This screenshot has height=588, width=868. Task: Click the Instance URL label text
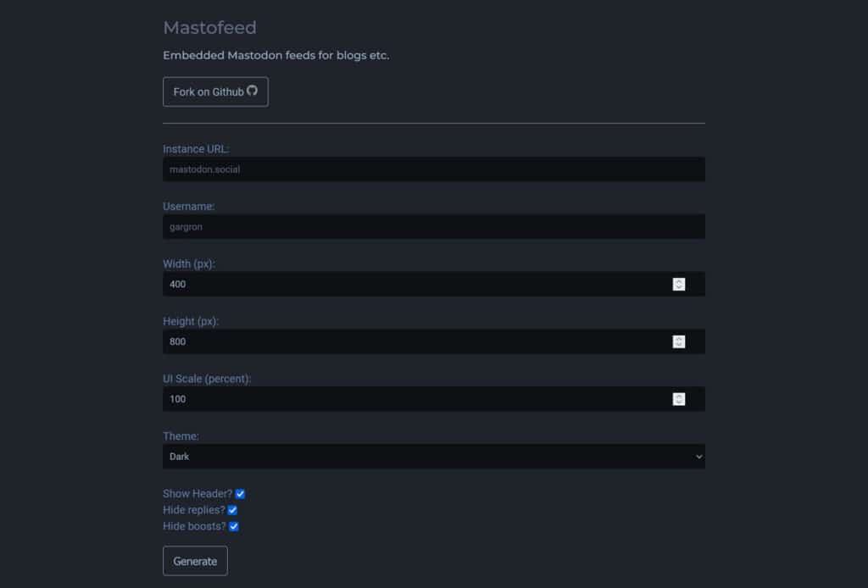click(x=198, y=148)
